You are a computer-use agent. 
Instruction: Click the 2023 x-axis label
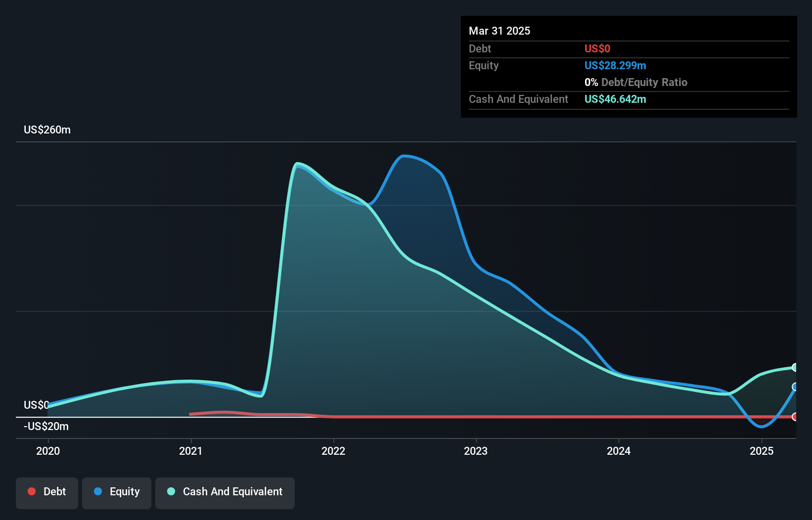point(476,451)
